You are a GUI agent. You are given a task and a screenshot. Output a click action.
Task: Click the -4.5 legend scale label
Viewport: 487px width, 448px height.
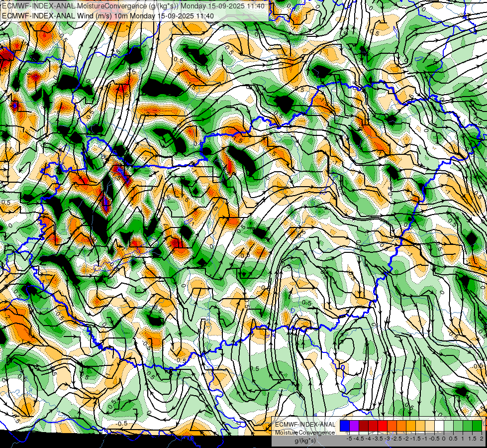click(x=359, y=439)
